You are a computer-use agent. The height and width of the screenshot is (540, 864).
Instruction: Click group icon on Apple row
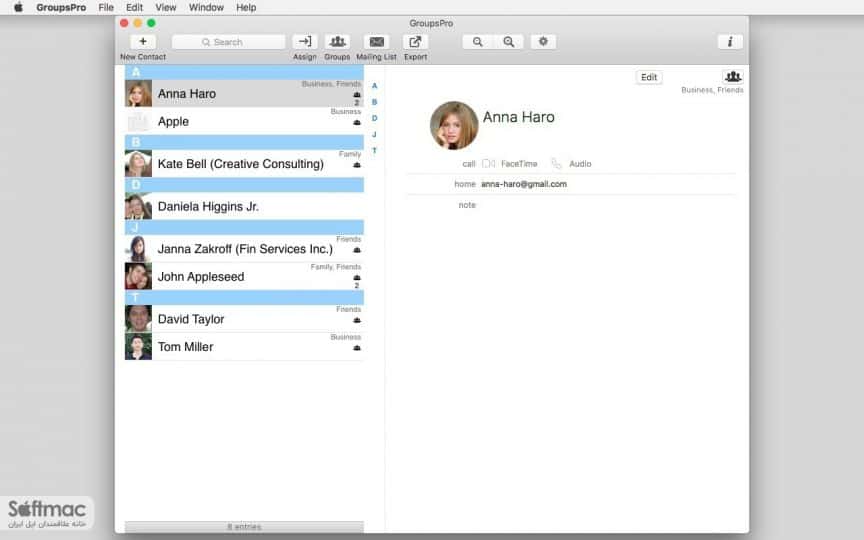pyautogui.click(x=357, y=122)
